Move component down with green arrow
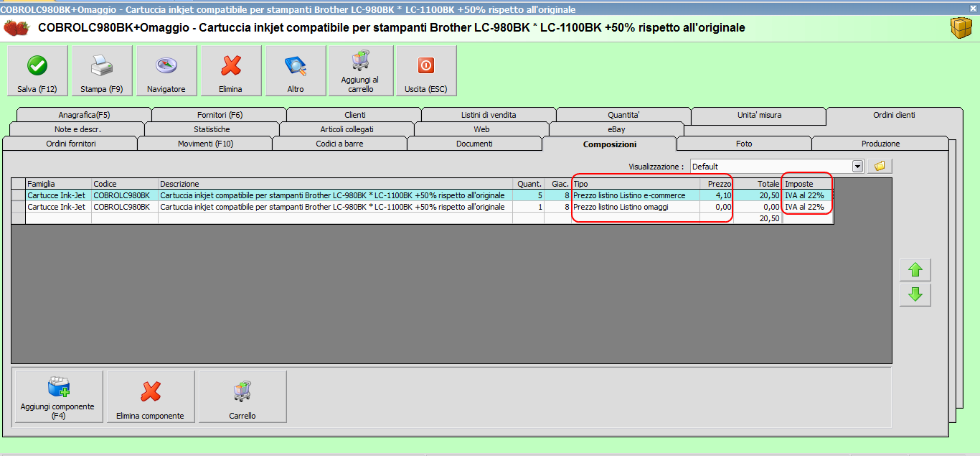This screenshot has width=980, height=456. (915, 294)
